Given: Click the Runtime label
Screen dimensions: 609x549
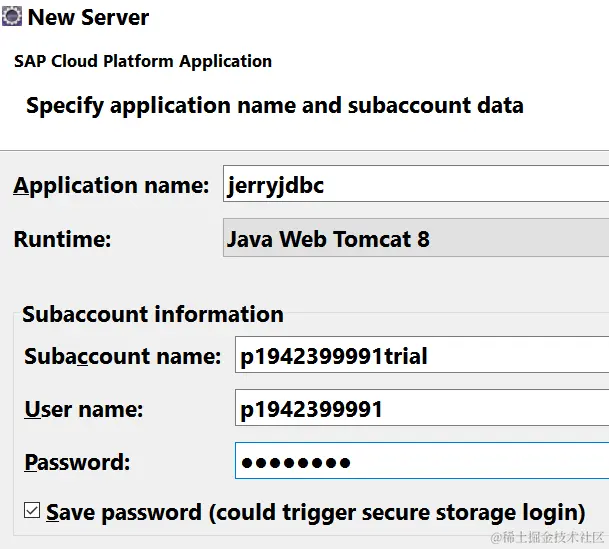Looking at the screenshot, I should [62, 240].
